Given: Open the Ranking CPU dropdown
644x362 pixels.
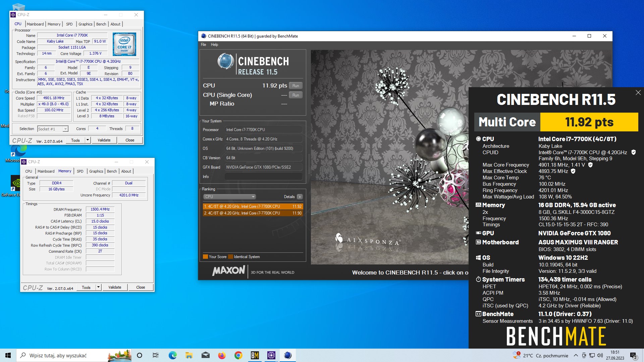Looking at the screenshot, I should [229, 197].
